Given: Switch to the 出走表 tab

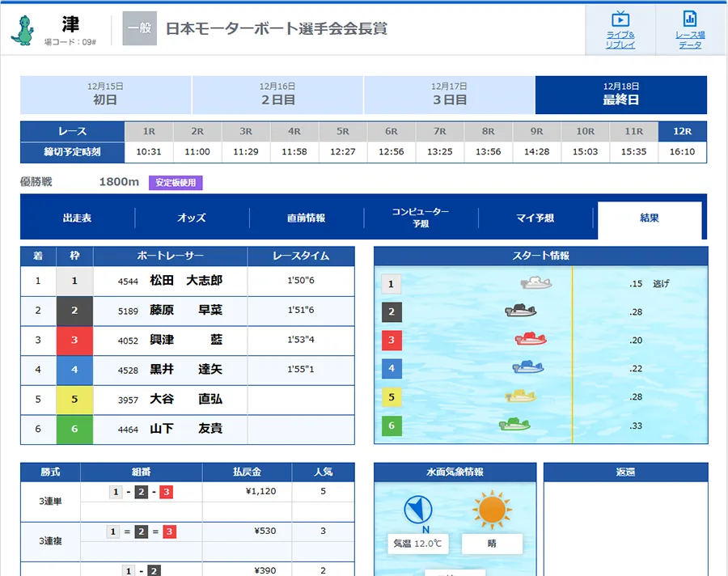Looking at the screenshot, I should [78, 218].
